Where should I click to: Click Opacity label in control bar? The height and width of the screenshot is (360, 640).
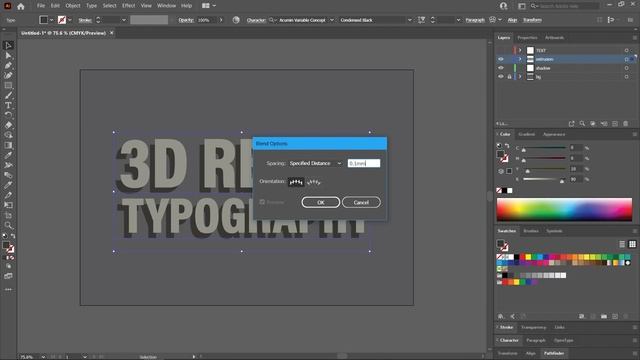coord(186,20)
